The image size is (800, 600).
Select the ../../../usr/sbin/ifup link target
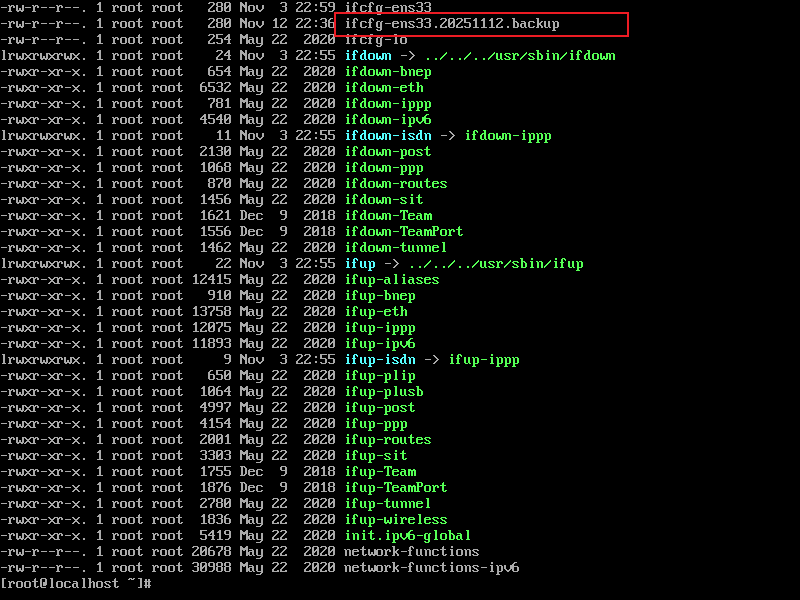tap(496, 264)
